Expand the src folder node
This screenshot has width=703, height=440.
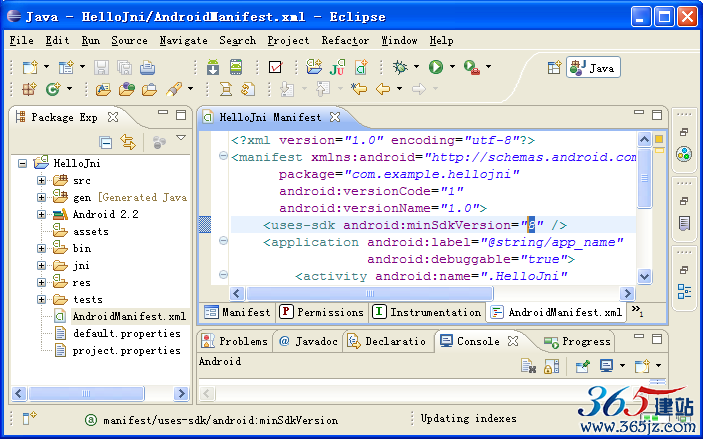(x=41, y=180)
